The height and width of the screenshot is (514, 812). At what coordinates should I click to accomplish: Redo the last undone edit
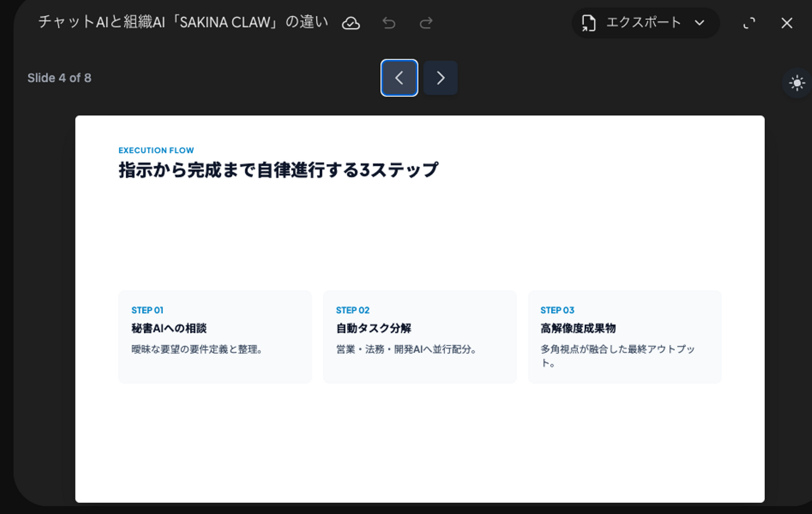426,23
